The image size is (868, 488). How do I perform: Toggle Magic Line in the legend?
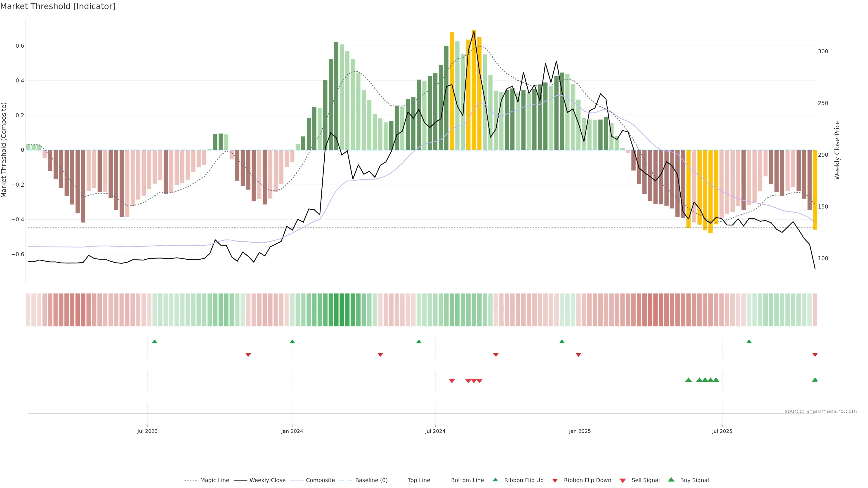click(214, 480)
